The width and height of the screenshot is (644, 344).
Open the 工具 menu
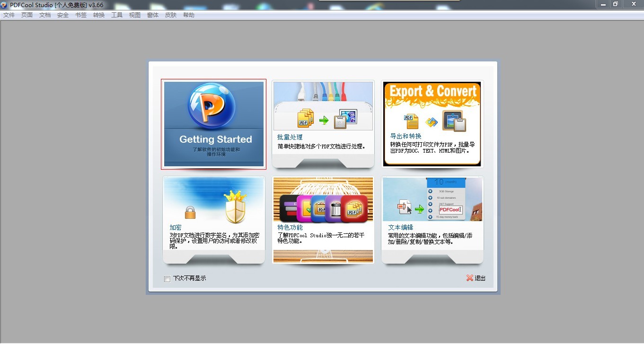(117, 15)
